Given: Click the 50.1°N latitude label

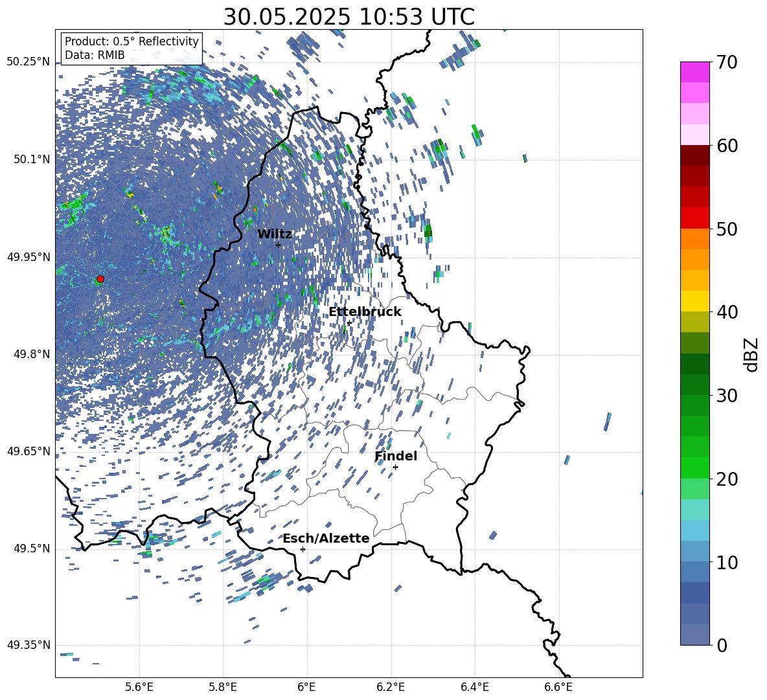Looking at the screenshot, I should [x=31, y=159].
